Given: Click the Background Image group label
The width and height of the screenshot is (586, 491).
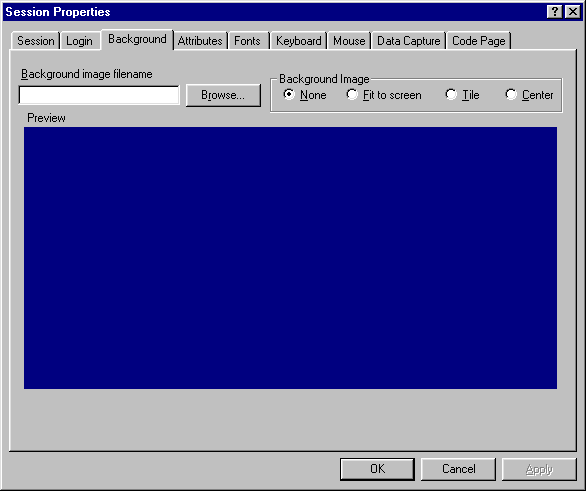Looking at the screenshot, I should (324, 79).
